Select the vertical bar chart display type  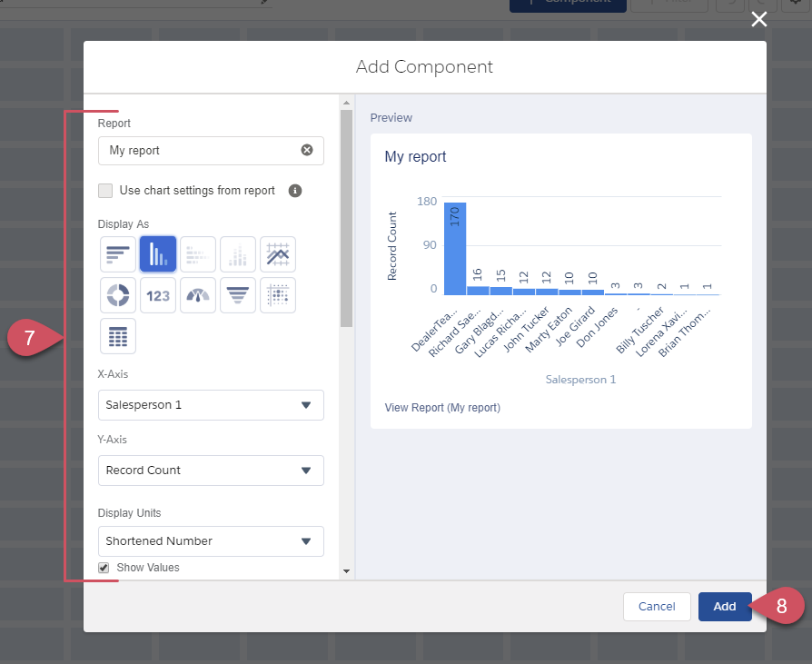pos(158,254)
